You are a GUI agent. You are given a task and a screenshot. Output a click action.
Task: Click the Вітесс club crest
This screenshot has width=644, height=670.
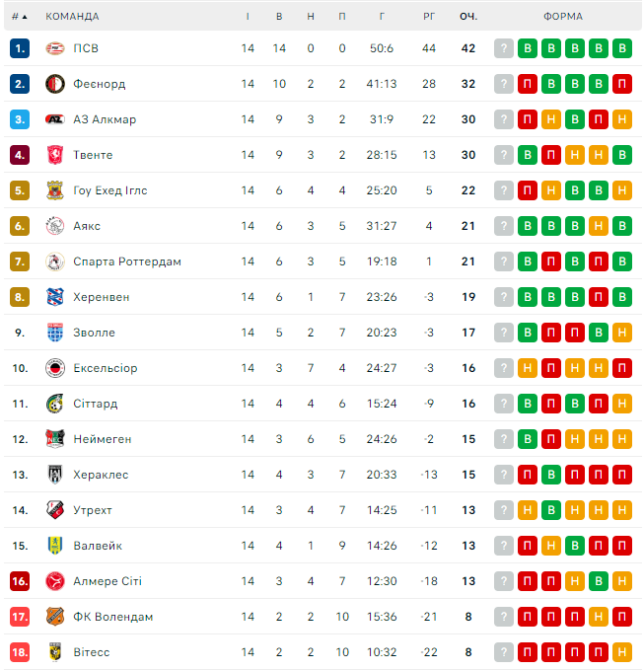[x=55, y=652]
